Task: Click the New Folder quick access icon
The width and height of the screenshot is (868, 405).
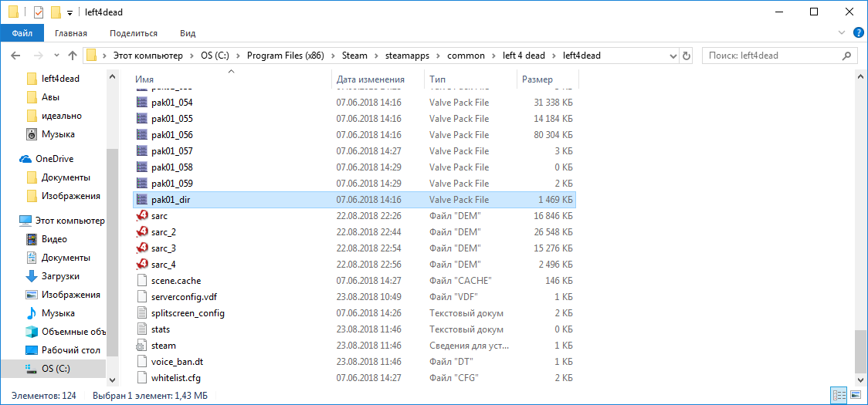Action: tap(56, 12)
